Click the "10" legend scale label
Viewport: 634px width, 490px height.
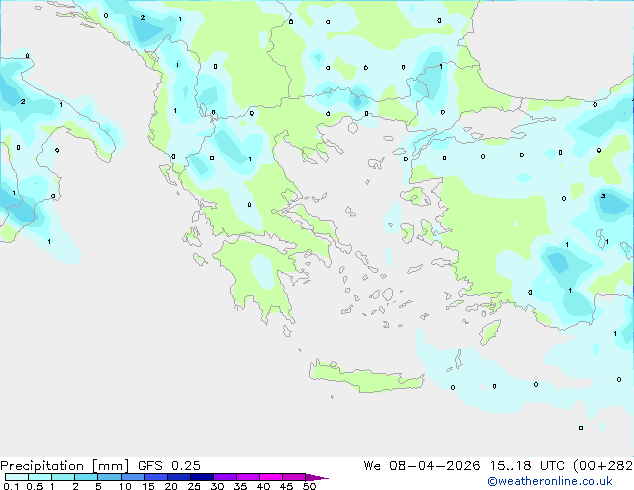click(x=125, y=486)
